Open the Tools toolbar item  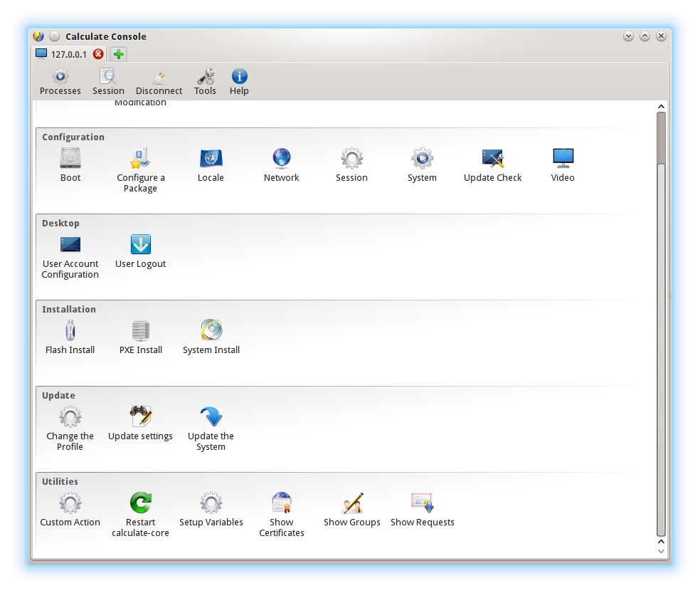coord(205,82)
